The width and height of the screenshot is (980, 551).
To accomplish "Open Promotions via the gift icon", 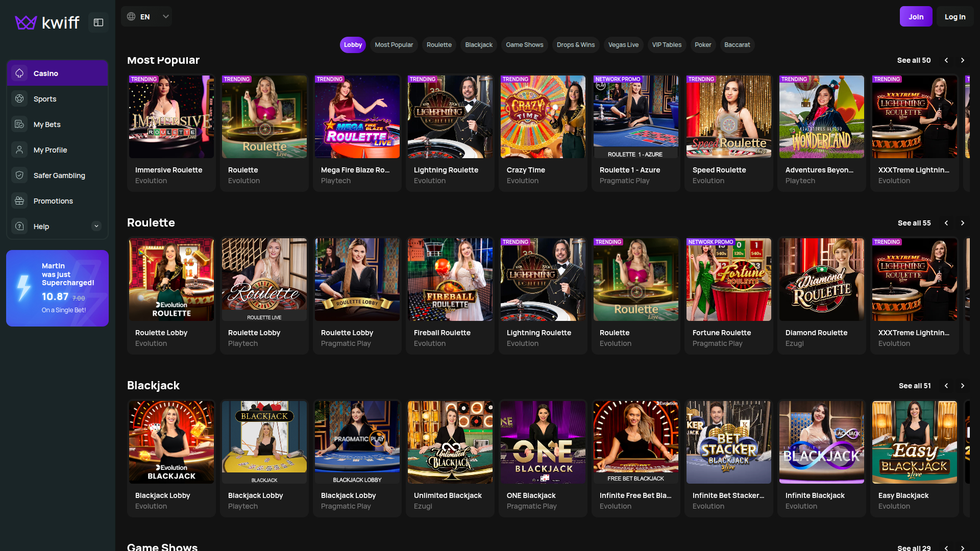I will (x=19, y=201).
